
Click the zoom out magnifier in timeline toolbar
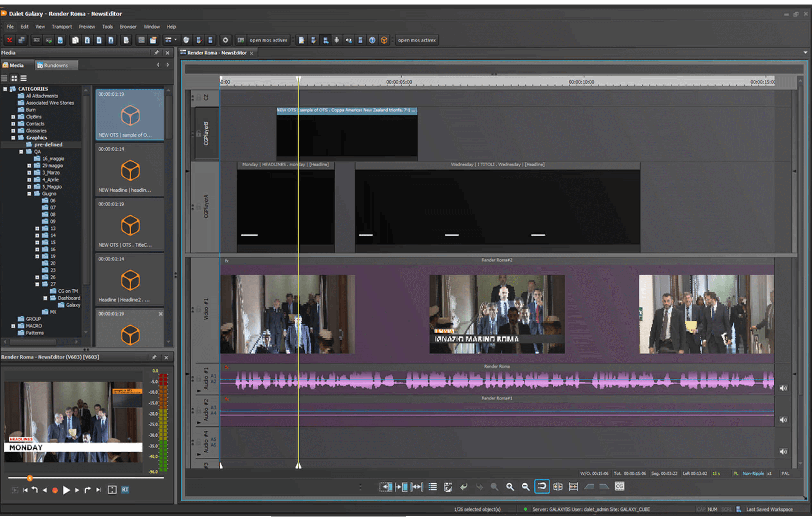pyautogui.click(x=525, y=487)
